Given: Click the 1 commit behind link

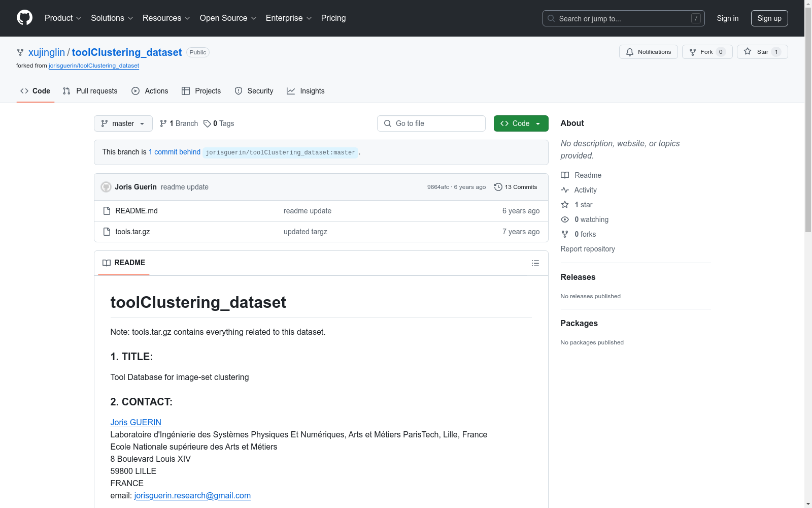Looking at the screenshot, I should point(175,152).
